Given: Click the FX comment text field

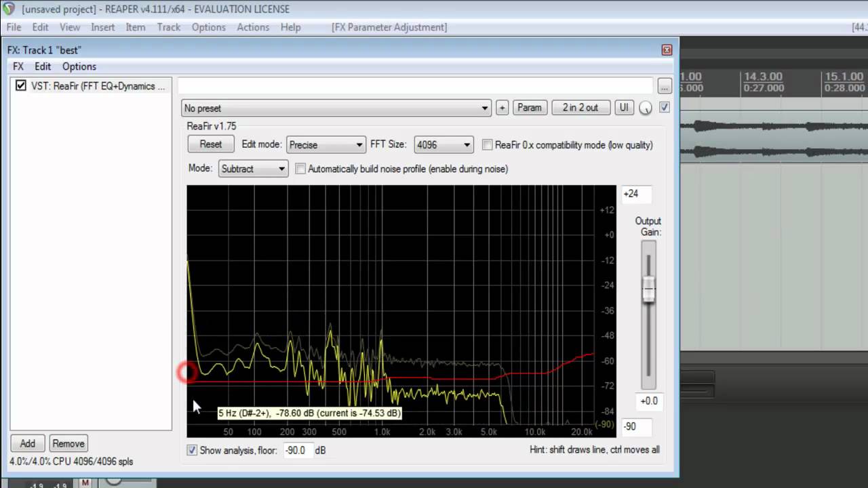Looking at the screenshot, I should [x=416, y=86].
